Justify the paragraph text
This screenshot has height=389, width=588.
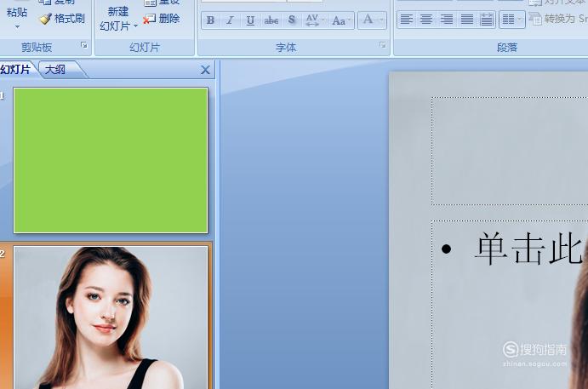466,19
